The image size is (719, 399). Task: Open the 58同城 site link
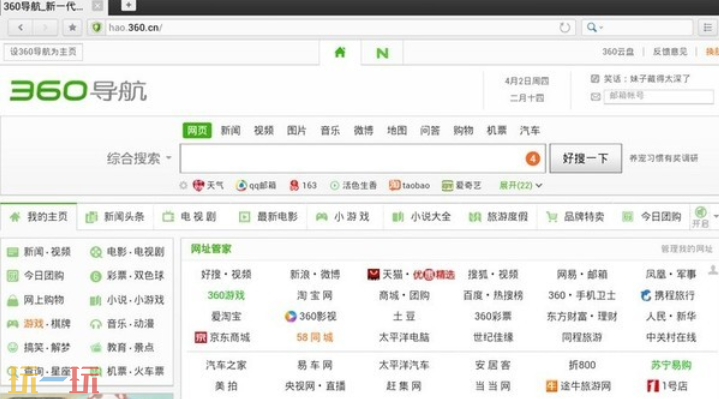pos(315,338)
